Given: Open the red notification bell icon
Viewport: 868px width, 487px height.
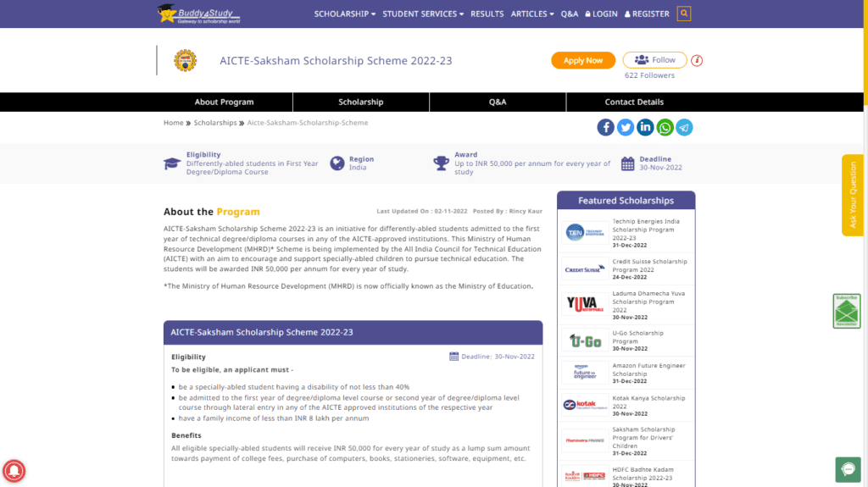Looking at the screenshot, I should tap(14, 471).
